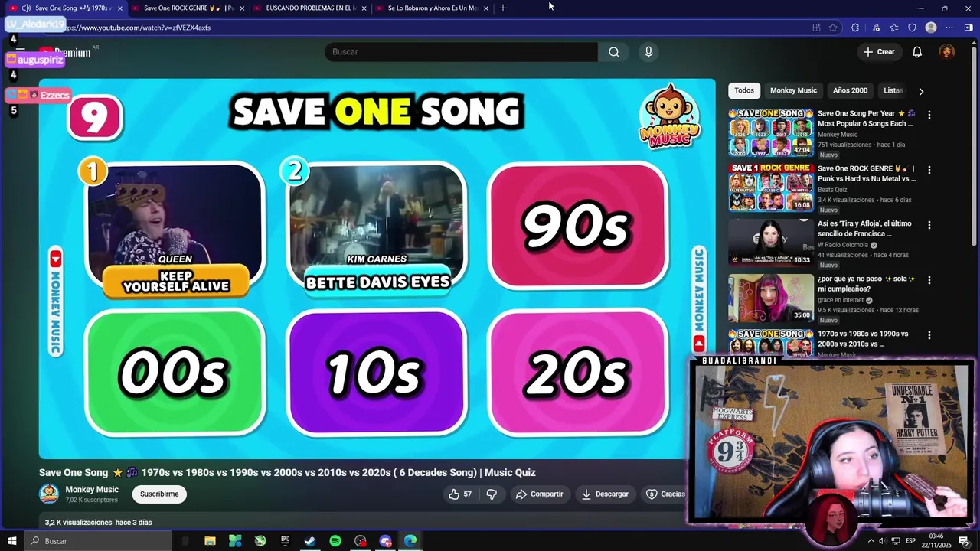Start voice search with microphone icon
This screenshot has width=980, height=551.
tap(648, 52)
